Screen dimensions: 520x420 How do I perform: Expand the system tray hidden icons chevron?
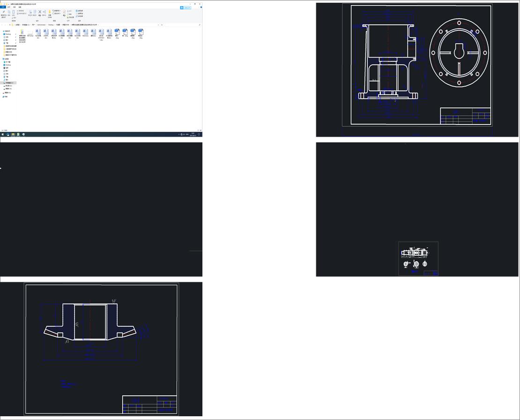179,134
